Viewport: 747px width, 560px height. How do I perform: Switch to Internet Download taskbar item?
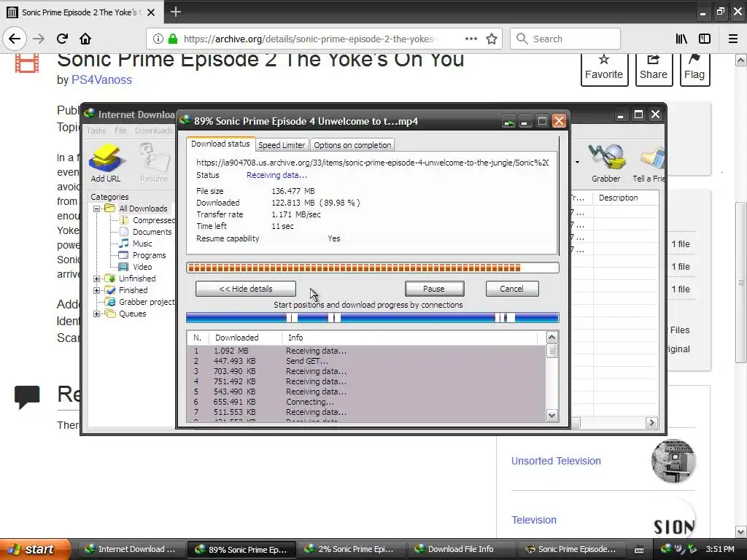click(130, 549)
